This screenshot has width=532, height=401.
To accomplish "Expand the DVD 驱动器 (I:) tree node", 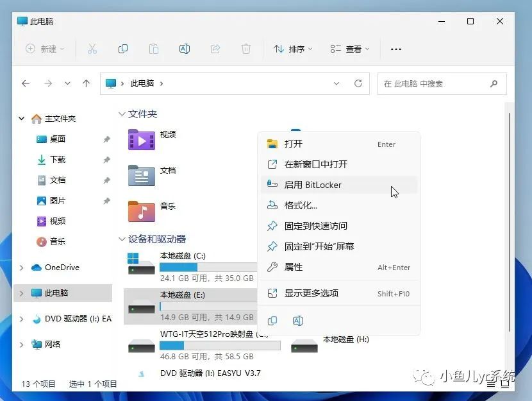I will click(x=21, y=319).
